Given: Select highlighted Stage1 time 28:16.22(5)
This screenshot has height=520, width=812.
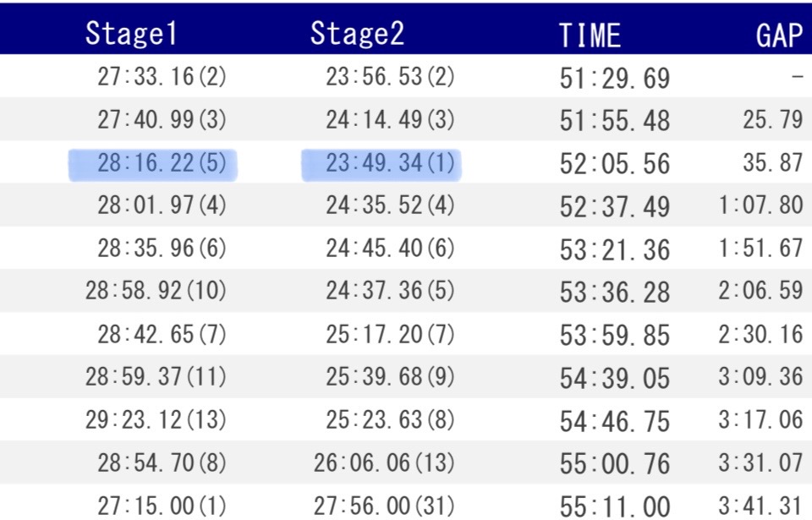Looking at the screenshot, I should click(x=162, y=163).
